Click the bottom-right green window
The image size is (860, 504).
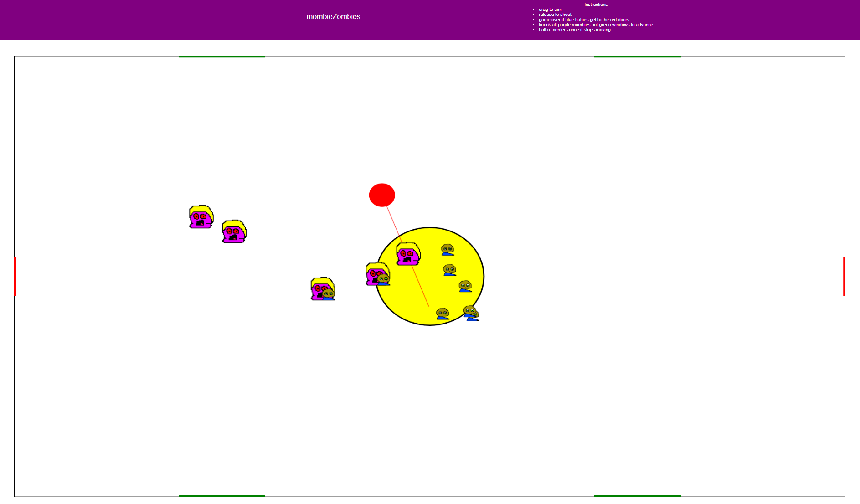point(637,496)
